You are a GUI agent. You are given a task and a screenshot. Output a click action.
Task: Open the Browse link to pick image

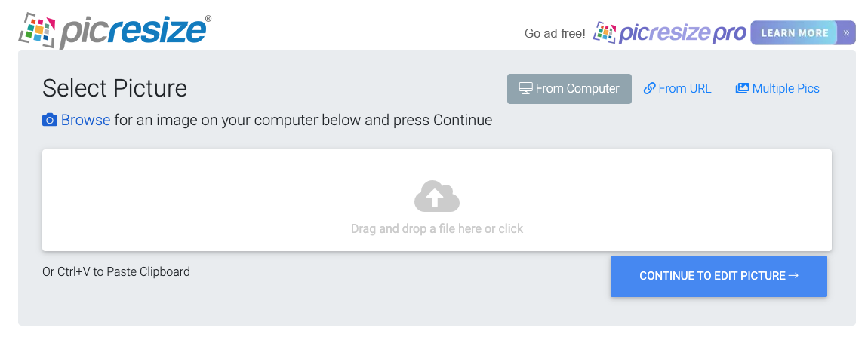(85, 120)
